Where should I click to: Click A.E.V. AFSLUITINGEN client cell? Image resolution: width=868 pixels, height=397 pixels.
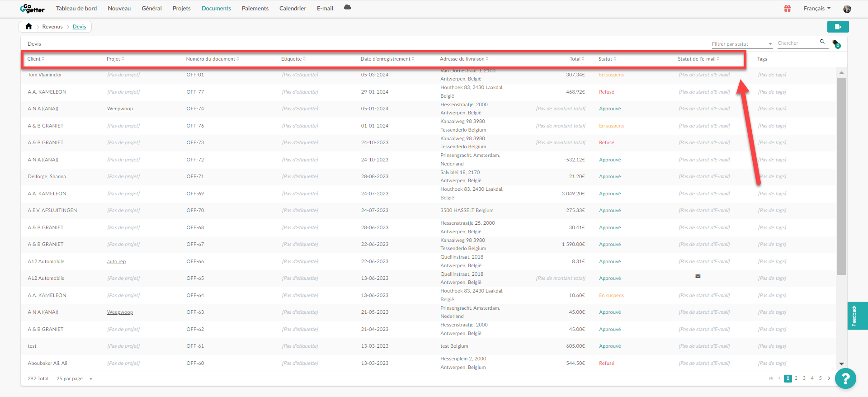[52, 210]
